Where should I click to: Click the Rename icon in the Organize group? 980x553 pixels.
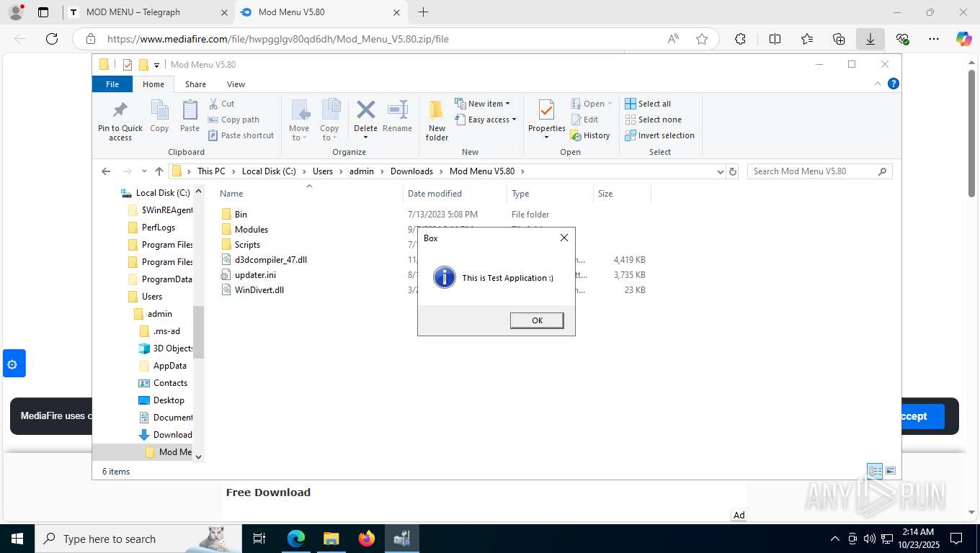tap(398, 109)
